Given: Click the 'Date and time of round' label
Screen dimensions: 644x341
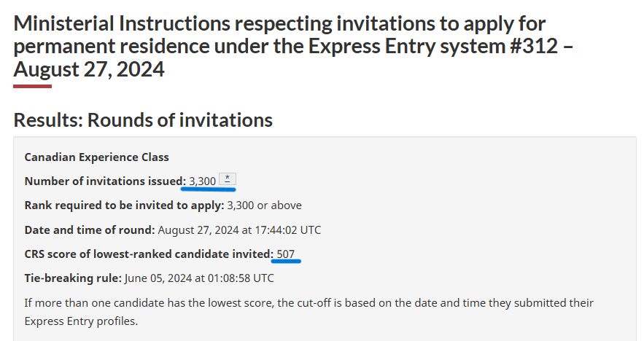Looking at the screenshot, I should click(90, 230).
